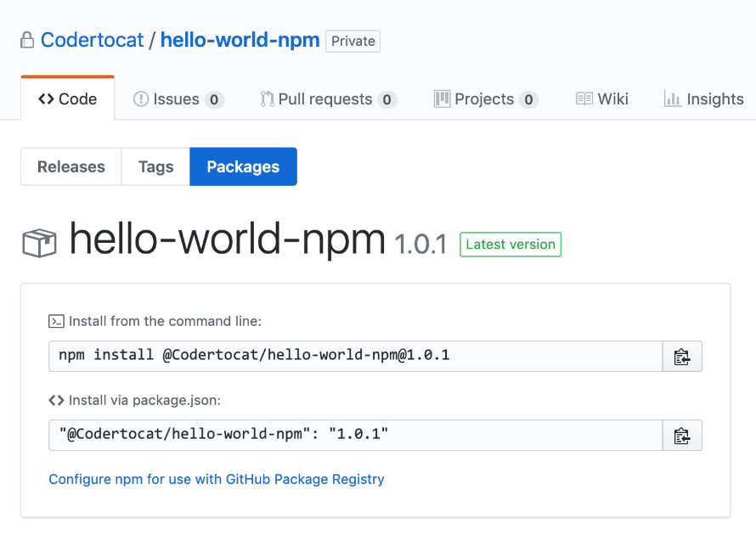The height and width of the screenshot is (535, 756).
Task: Select the Packages subnav button
Action: 243,166
